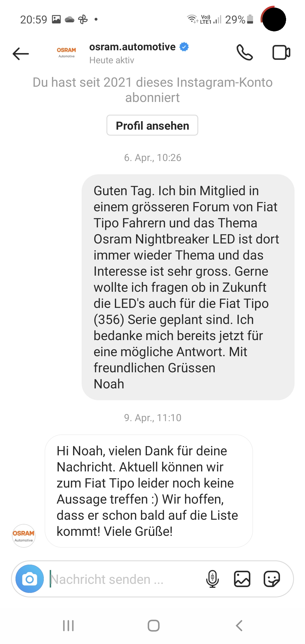Focus the Nachricht senden input field

click(x=124, y=579)
